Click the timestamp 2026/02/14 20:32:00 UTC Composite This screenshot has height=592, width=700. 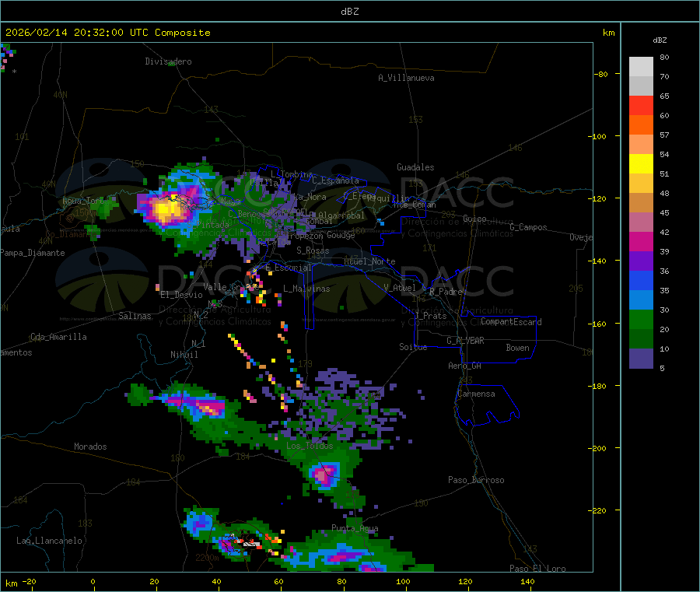tap(107, 33)
